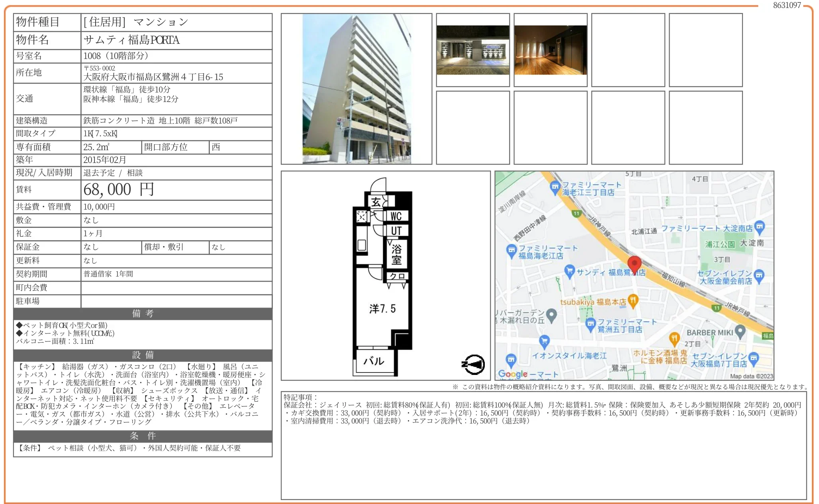Image resolution: width=819 pixels, height=504 pixels.
Task: Click the Google logo on the map
Action: tap(513, 374)
